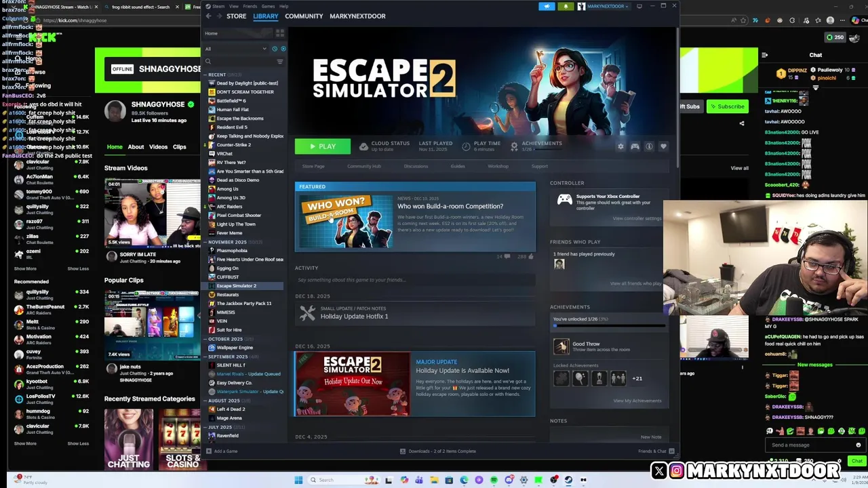Click the green PLAY button

[x=322, y=146]
